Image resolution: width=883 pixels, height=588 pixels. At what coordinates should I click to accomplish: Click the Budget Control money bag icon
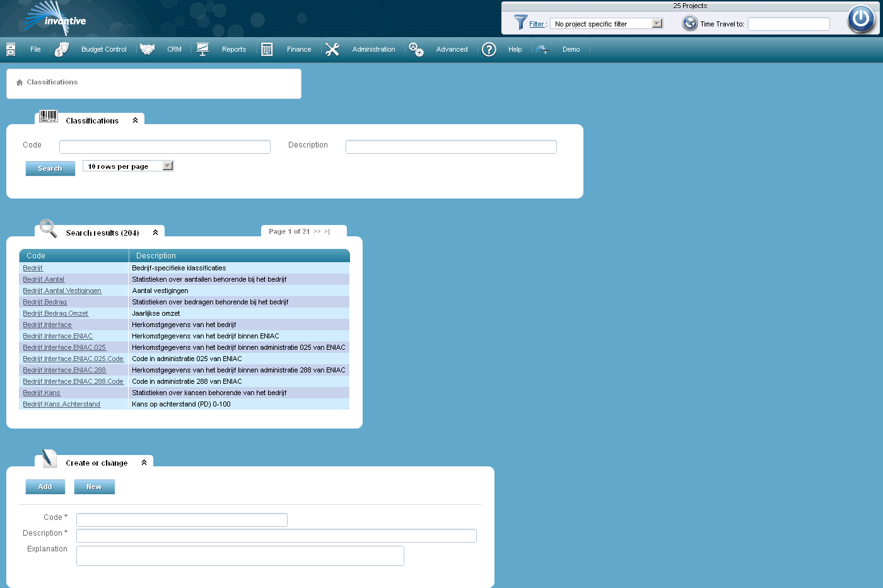62,49
